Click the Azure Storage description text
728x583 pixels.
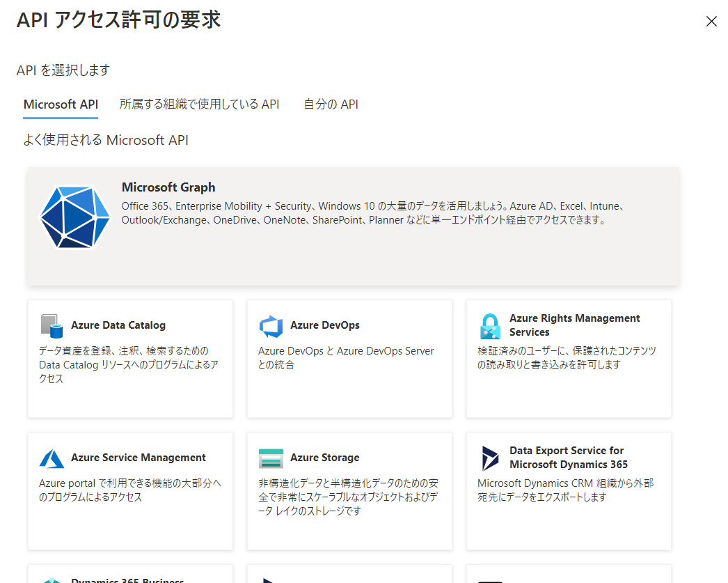(x=348, y=497)
